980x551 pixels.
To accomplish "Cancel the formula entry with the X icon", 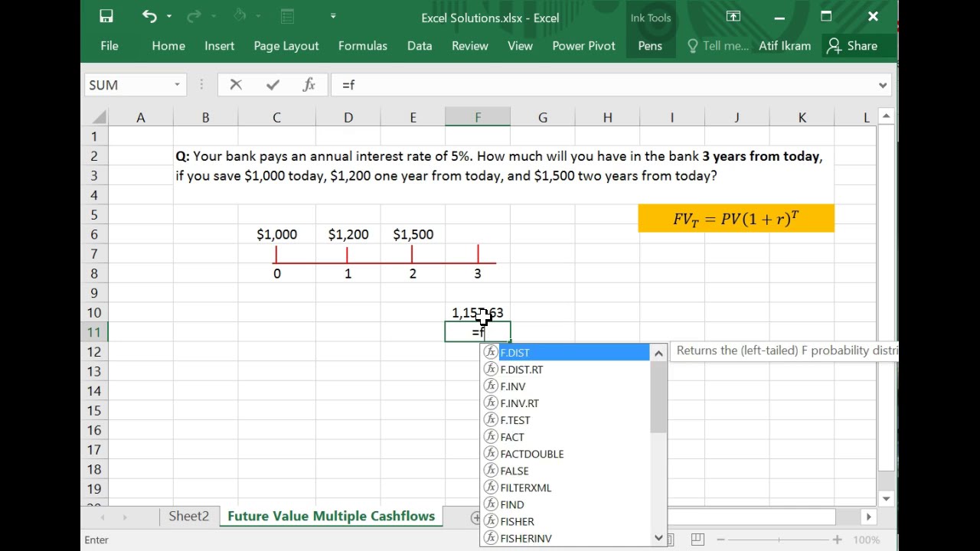I will 236,85.
